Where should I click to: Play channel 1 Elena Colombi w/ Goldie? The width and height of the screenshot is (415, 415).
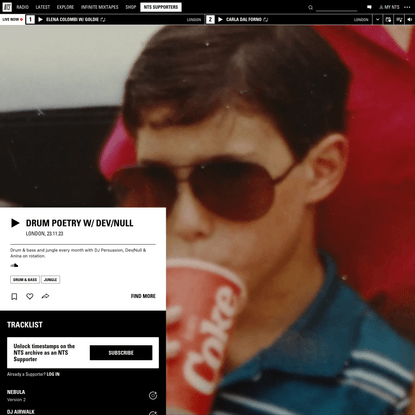click(x=40, y=20)
